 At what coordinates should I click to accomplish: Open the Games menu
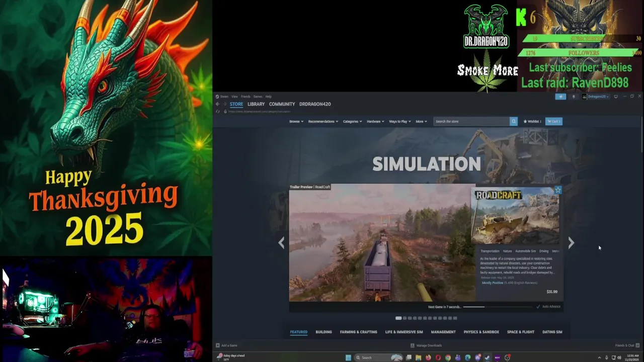coord(258,97)
